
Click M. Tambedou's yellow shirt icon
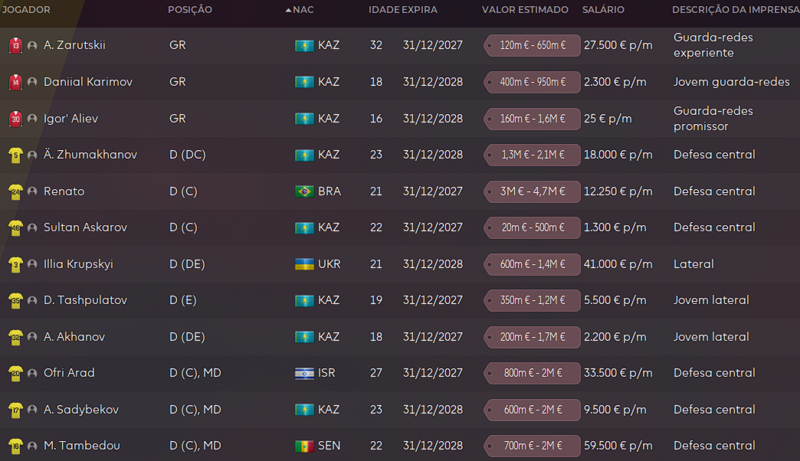[15, 446]
